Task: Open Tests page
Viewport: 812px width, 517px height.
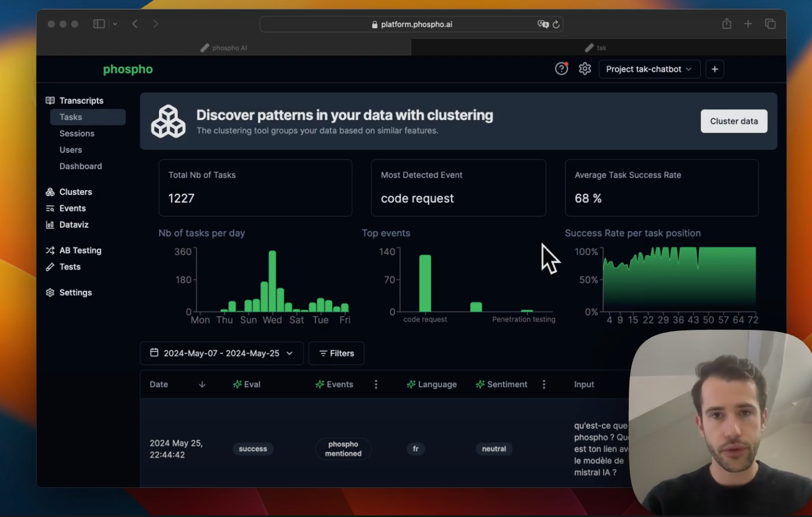Action: click(70, 267)
